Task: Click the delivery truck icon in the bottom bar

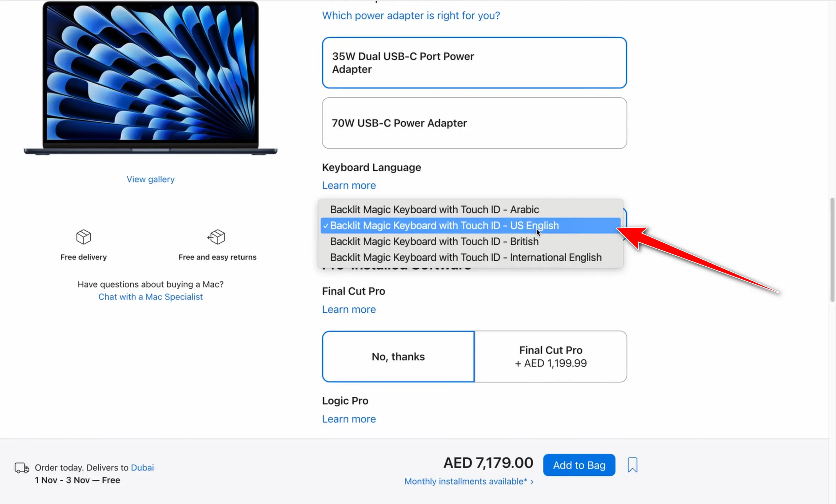Action: tap(22, 467)
